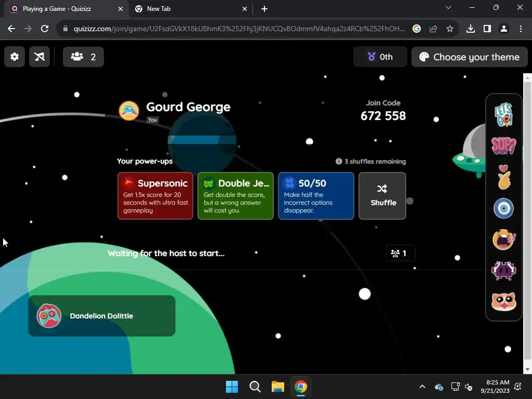Viewport: 532px width, 399px height.
Task: Show the participants count of 2
Action: click(x=83, y=57)
